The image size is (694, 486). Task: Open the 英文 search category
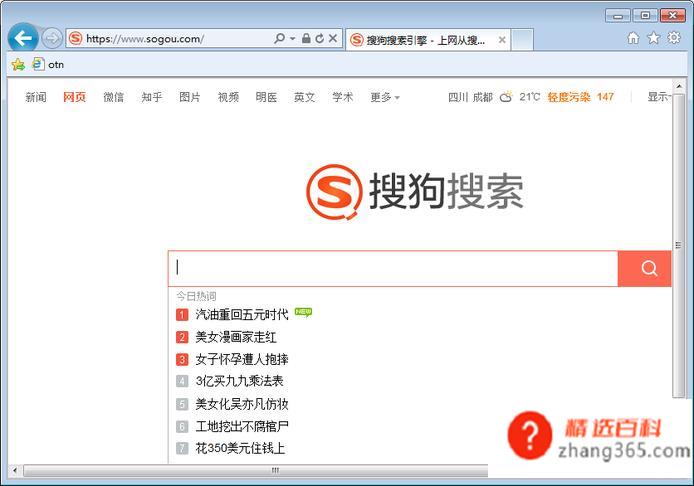(305, 97)
